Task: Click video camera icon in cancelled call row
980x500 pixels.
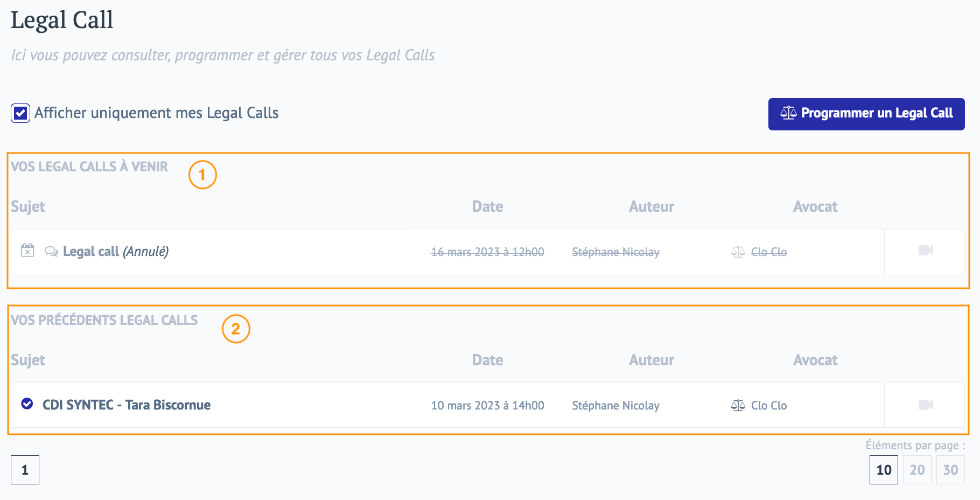Action: tap(926, 251)
